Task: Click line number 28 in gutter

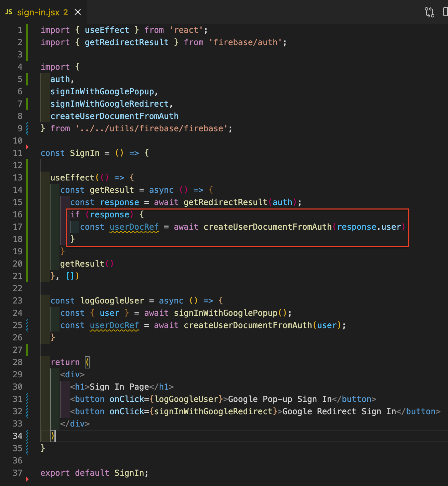Action: 17,362
